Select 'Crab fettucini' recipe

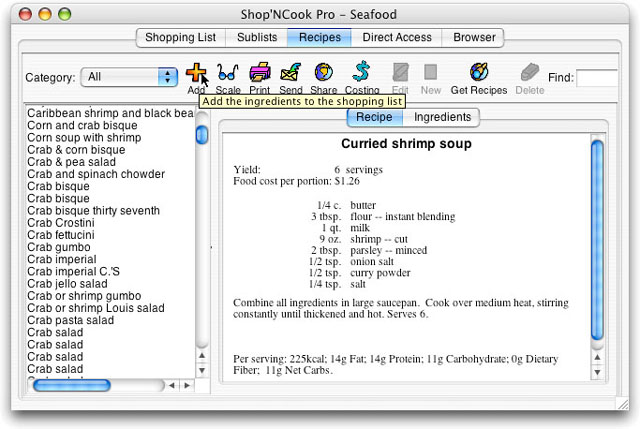61,235
